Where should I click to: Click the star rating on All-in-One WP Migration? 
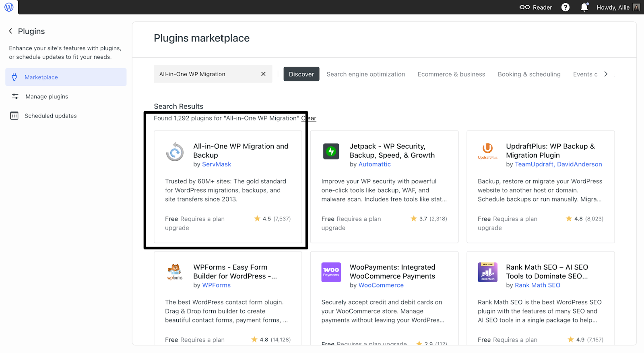click(x=272, y=219)
